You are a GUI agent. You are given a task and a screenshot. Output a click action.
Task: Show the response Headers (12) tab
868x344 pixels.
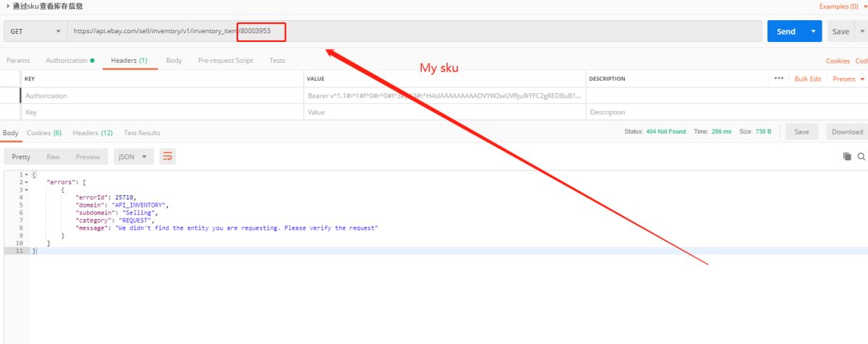click(x=93, y=133)
